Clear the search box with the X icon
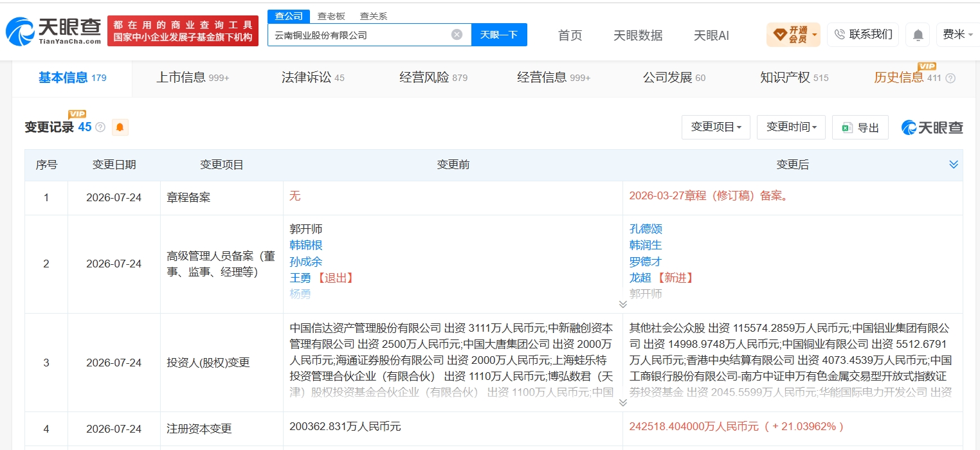Screen dimensions: 980x450 coord(457,35)
